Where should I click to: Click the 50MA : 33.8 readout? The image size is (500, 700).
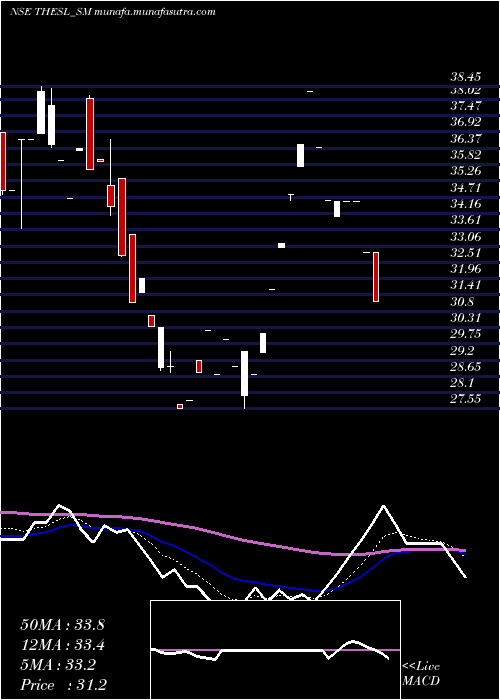(x=62, y=625)
